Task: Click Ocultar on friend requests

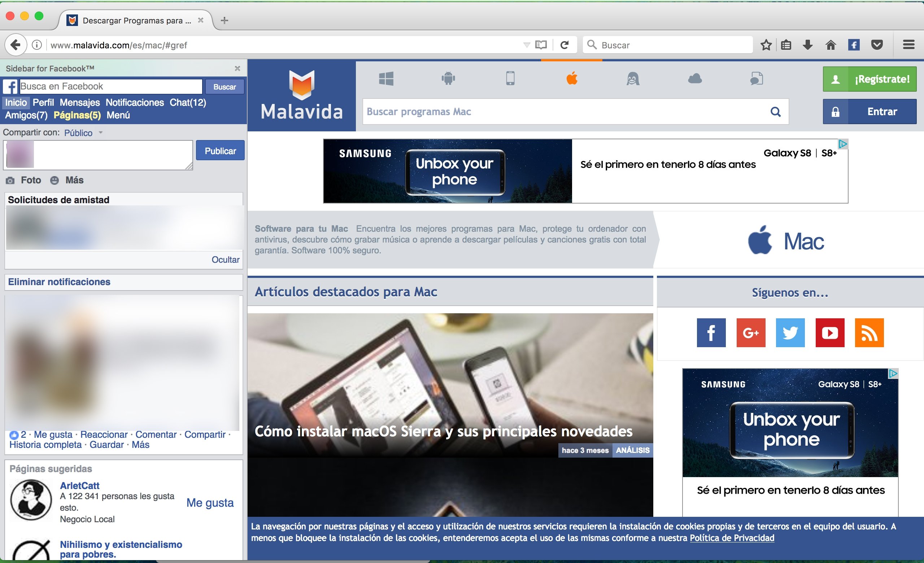Action: (x=225, y=260)
